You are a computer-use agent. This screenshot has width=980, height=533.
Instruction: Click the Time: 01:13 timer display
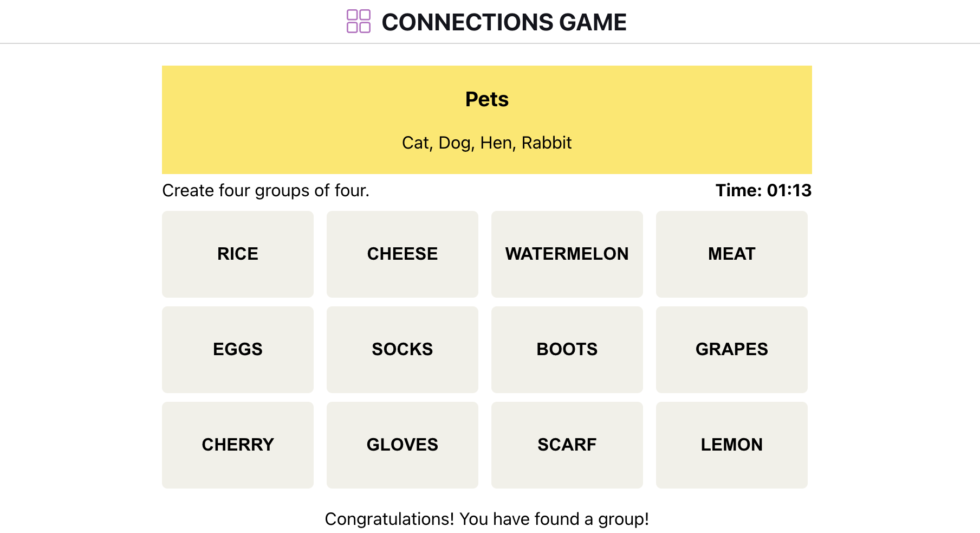(x=763, y=190)
